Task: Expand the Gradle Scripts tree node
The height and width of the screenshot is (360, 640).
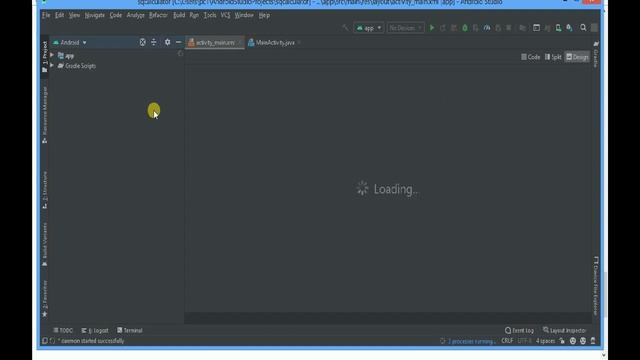Action: tap(52, 65)
